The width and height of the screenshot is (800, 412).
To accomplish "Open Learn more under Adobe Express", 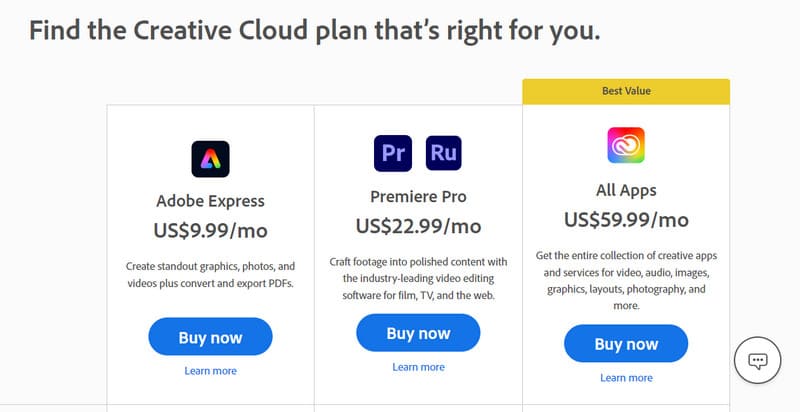I will tap(210, 371).
